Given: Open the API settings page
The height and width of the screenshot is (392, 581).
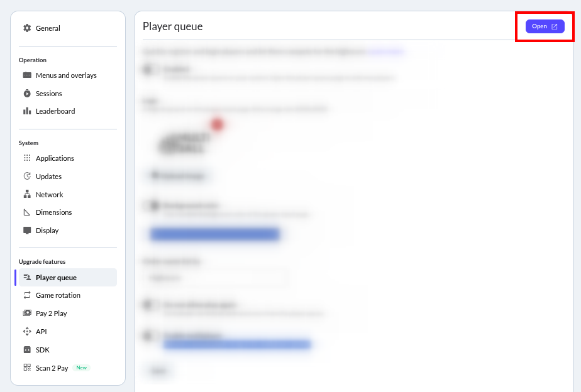Looking at the screenshot, I should tap(41, 332).
